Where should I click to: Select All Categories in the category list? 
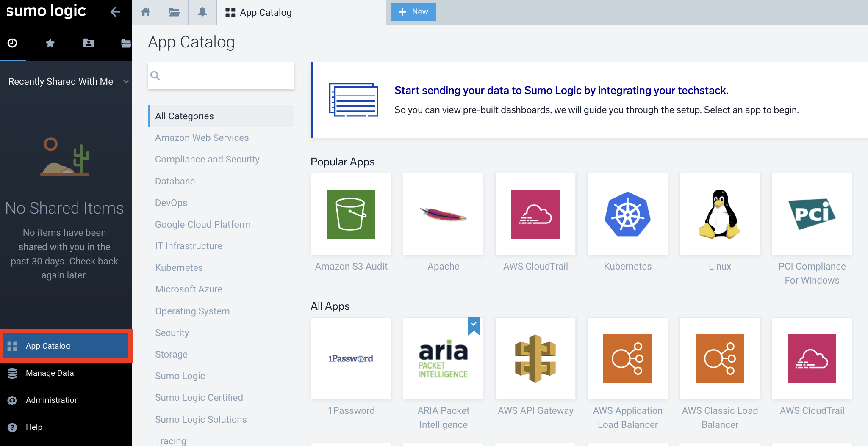(x=184, y=116)
